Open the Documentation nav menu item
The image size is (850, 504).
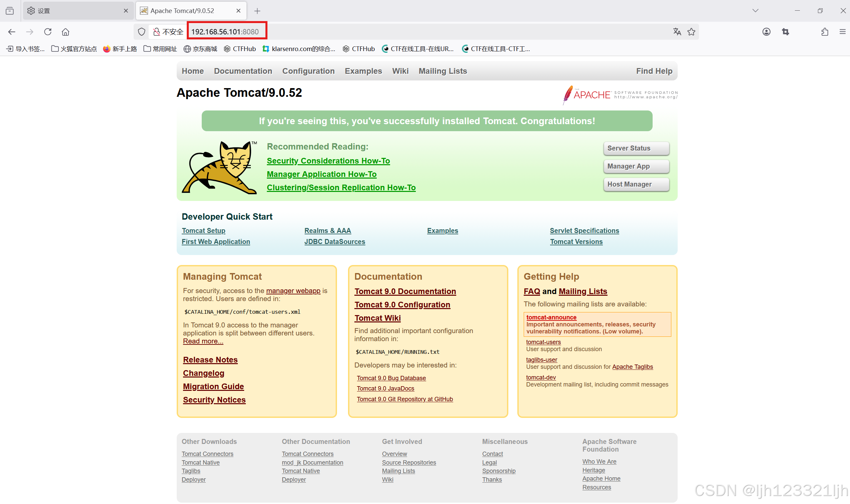click(x=242, y=71)
